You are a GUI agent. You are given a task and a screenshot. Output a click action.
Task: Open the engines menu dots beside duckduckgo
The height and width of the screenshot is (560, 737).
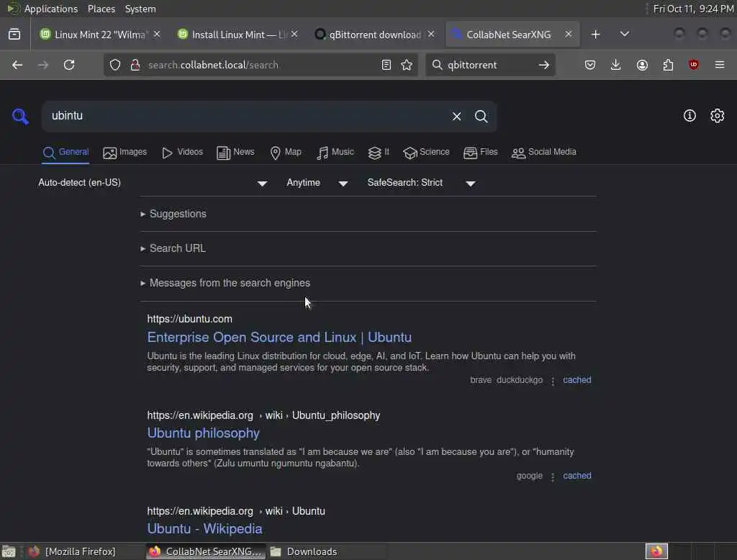553,380
